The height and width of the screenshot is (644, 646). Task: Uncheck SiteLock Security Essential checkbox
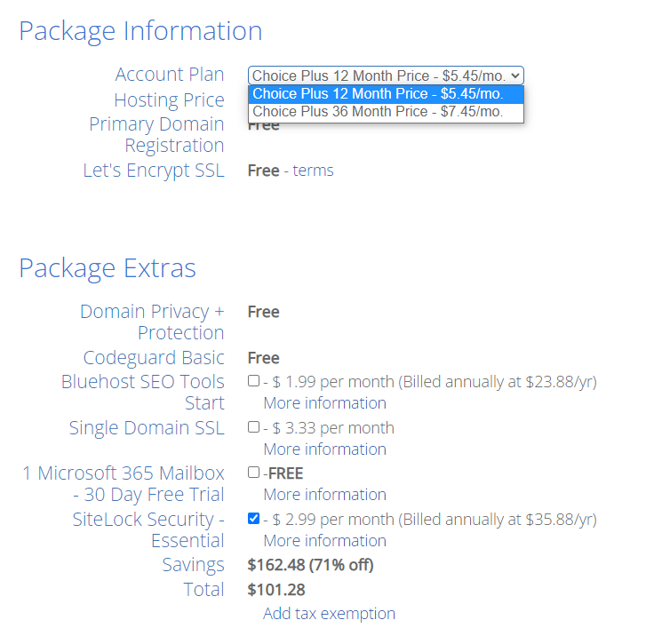[254, 519]
